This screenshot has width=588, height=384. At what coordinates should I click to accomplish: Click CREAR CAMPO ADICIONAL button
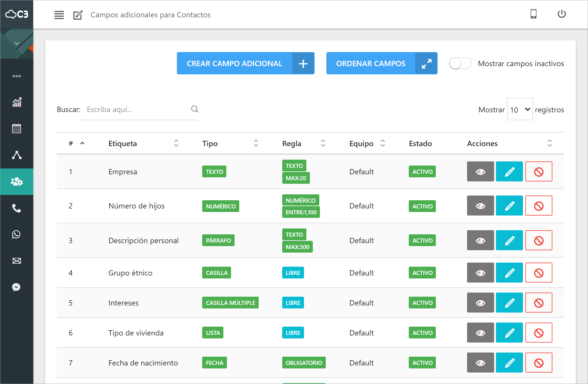point(245,64)
